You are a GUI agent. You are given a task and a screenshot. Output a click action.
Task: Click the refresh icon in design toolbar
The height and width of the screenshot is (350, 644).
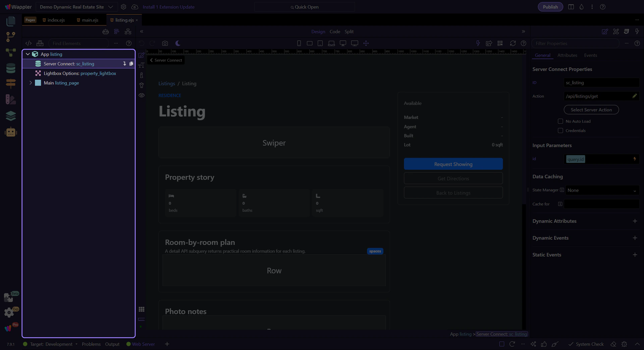[513, 43]
